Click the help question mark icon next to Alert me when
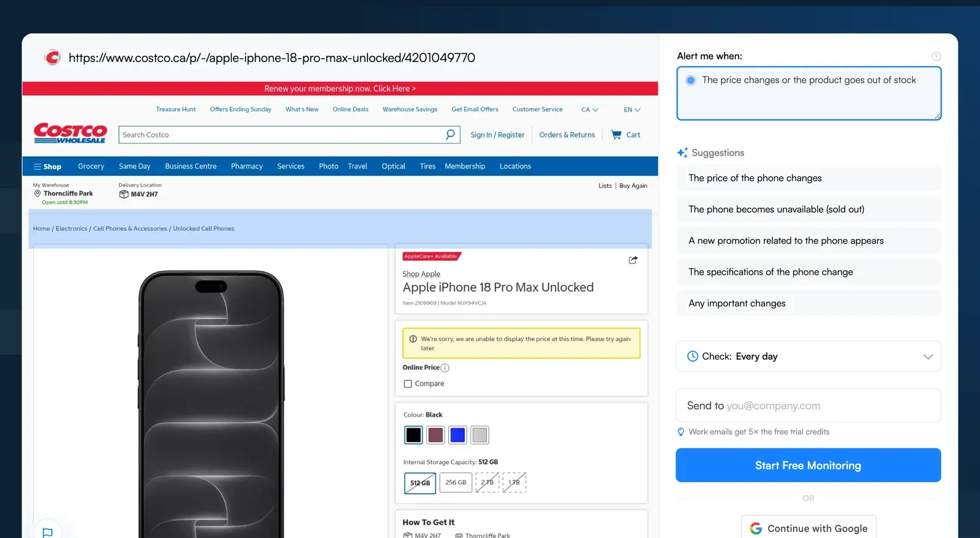Image resolution: width=980 pixels, height=538 pixels. click(936, 56)
